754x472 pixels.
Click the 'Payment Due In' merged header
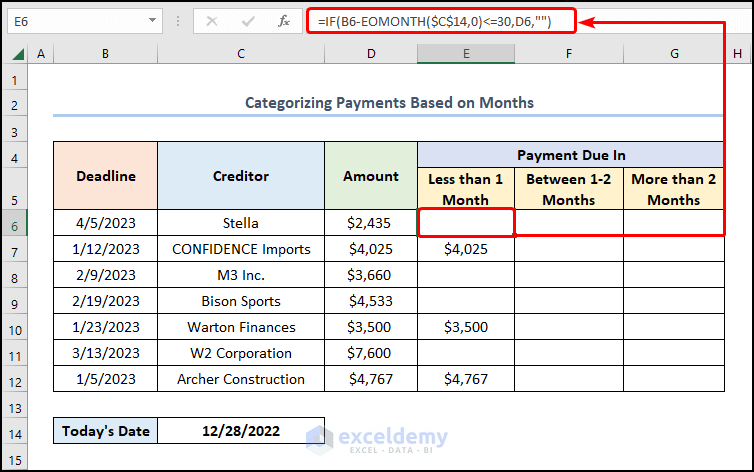tap(571, 155)
